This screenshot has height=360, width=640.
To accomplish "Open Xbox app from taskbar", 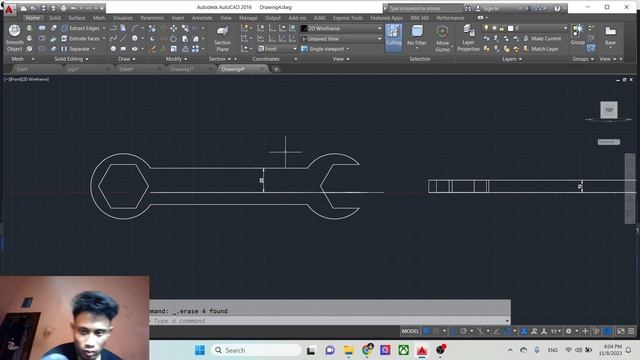I will [x=404, y=350].
